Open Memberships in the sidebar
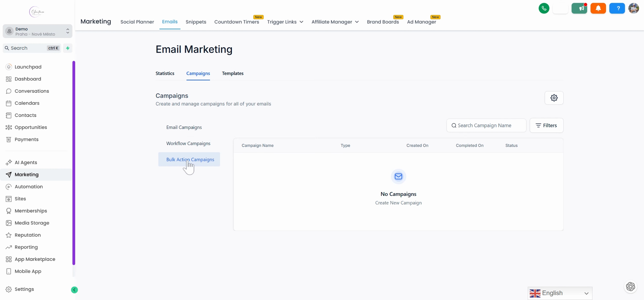This screenshot has width=644, height=300. (x=31, y=211)
